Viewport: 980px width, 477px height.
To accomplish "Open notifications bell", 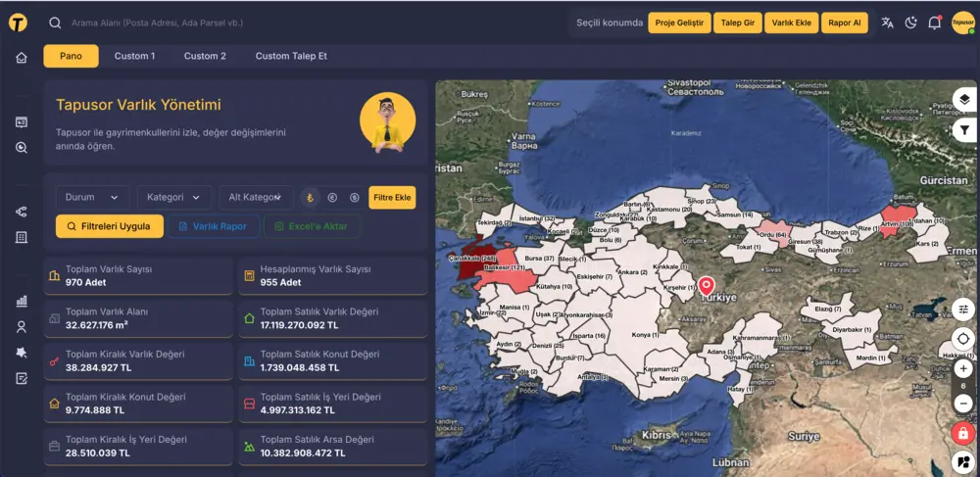I will coord(934,24).
